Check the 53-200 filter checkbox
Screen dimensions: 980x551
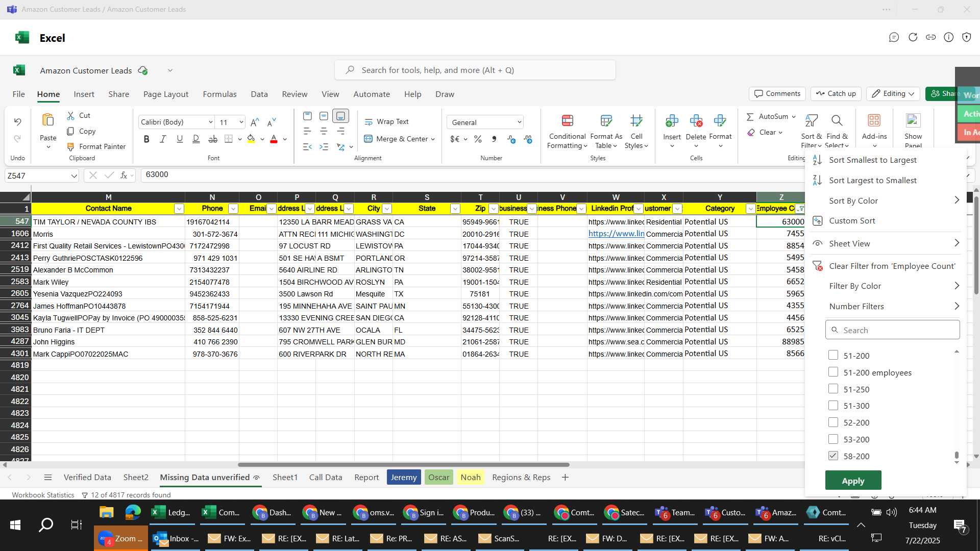pyautogui.click(x=833, y=439)
